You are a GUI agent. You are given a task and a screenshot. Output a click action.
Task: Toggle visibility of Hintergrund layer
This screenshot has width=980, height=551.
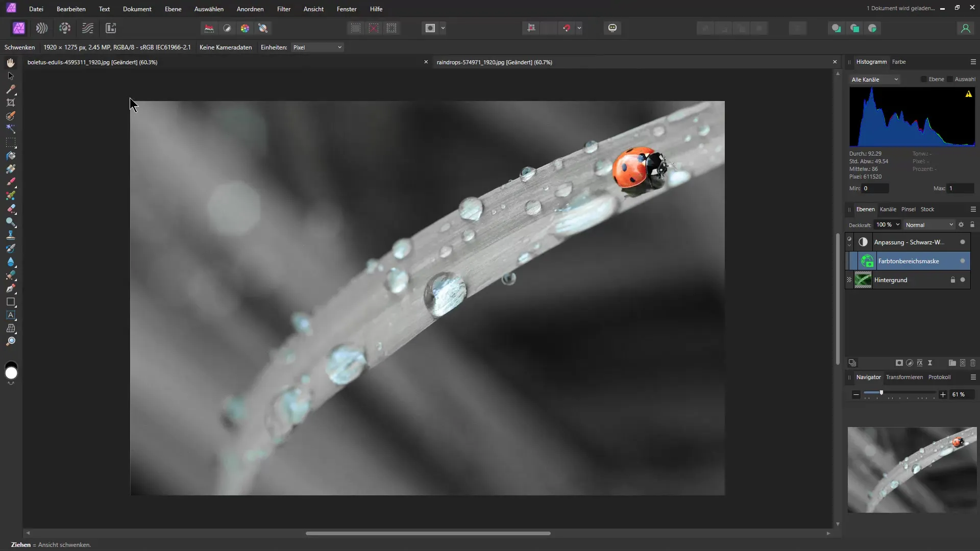(x=963, y=280)
